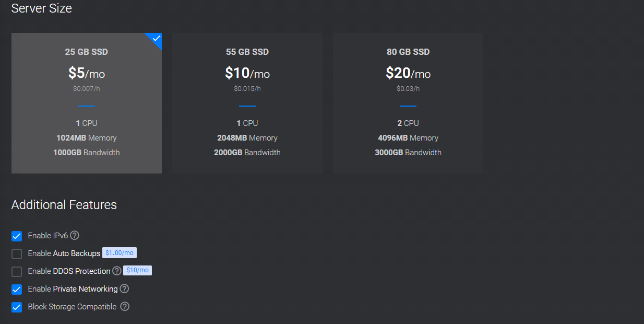Click the DDOS Protection help question mark
644x324 pixels.
[x=117, y=271]
